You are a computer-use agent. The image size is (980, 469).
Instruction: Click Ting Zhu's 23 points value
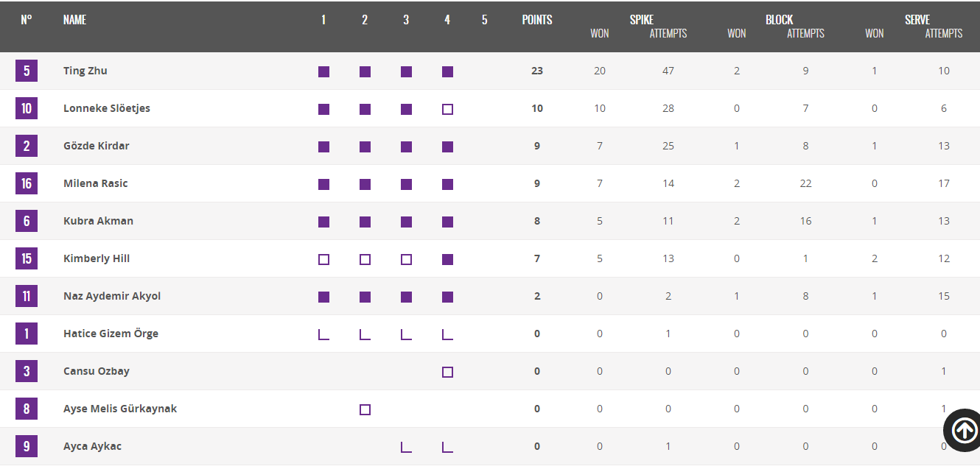tap(537, 71)
